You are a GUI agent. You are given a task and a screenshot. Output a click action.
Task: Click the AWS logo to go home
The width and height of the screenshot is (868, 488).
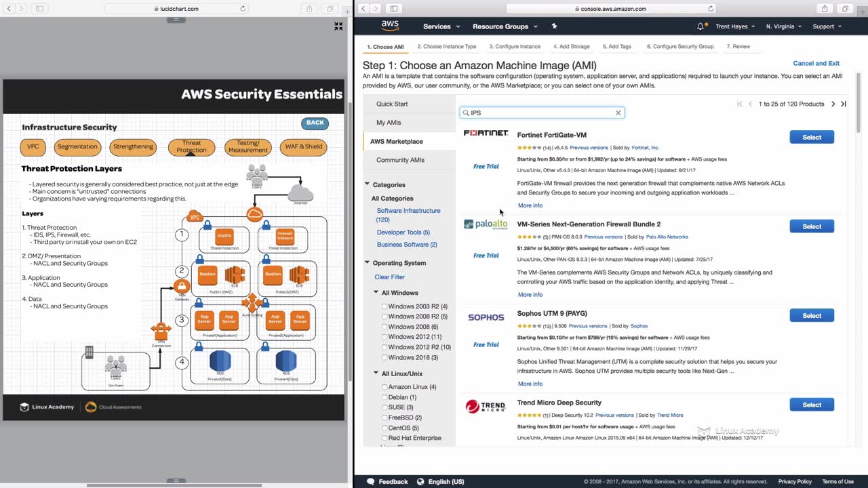(x=390, y=26)
